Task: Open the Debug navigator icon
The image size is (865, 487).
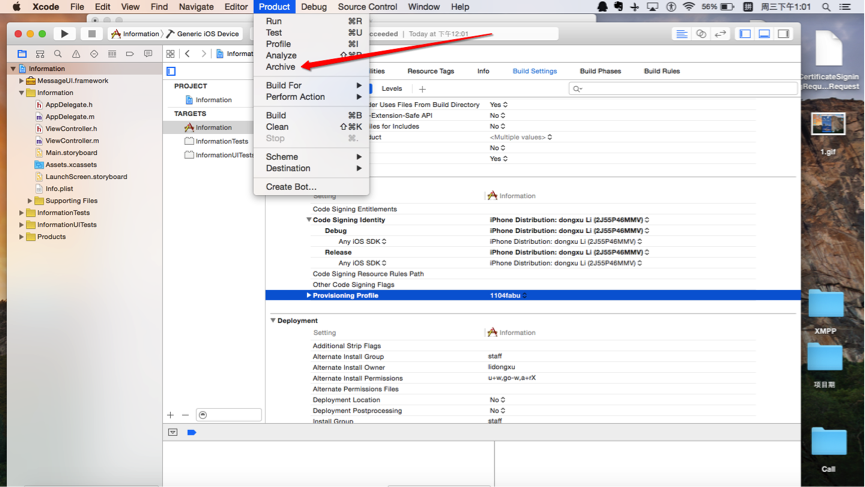Action: (112, 54)
